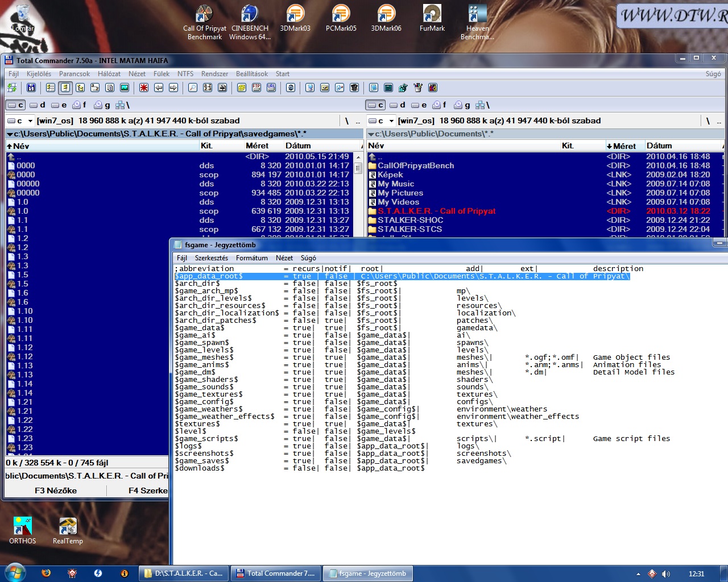Image resolution: width=728 pixels, height=582 pixels.
Task: Select drive e in left panel
Action: point(59,105)
